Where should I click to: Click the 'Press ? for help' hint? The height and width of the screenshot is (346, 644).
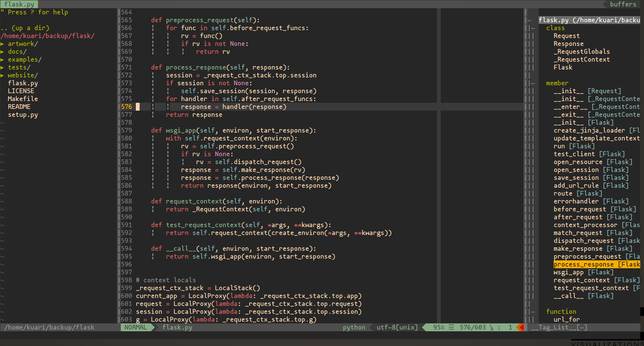(38, 12)
